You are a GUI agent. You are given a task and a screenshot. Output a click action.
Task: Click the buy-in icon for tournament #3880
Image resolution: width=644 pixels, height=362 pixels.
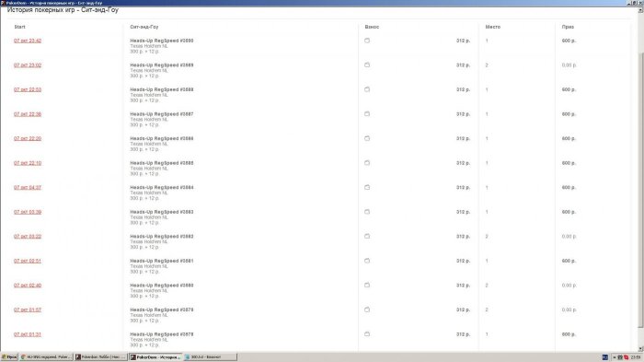click(x=367, y=285)
